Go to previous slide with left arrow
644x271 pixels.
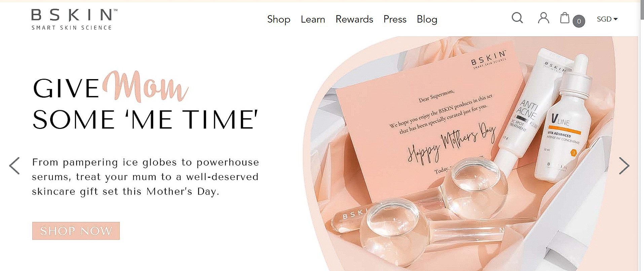tap(14, 166)
